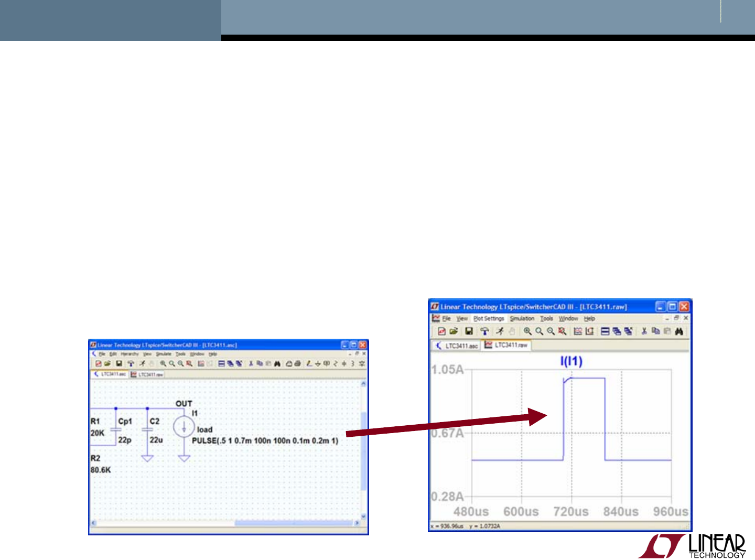The width and height of the screenshot is (755, 560).
Task: Click the scroll-down arrow in the schematic window
Action: 363,516
